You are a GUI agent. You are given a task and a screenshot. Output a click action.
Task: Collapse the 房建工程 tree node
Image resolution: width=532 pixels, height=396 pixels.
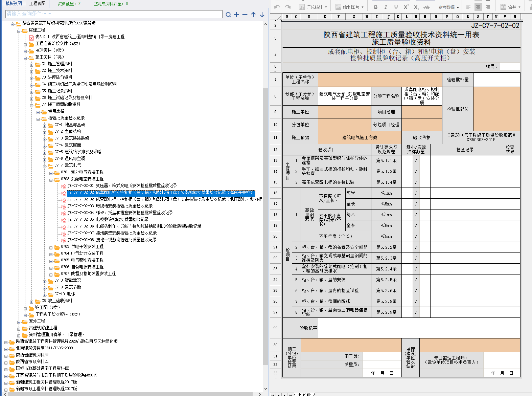tap(19, 31)
